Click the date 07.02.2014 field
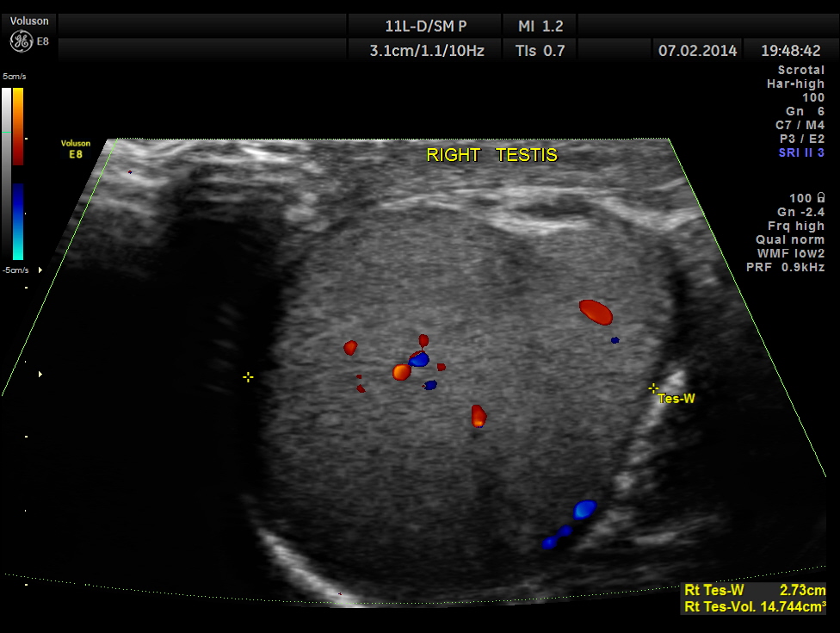840x633 pixels. (x=697, y=50)
